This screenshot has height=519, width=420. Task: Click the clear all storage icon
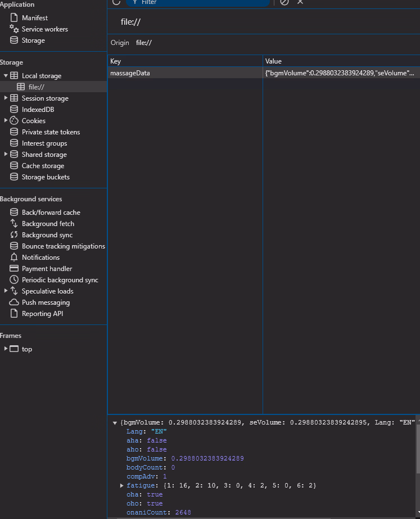pyautogui.click(x=284, y=2)
